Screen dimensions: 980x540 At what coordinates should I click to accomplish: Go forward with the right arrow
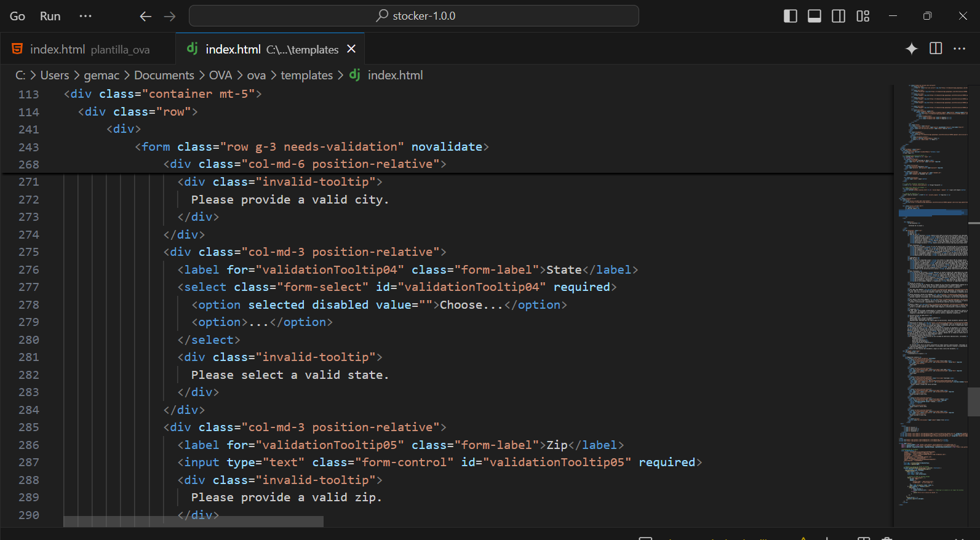click(170, 17)
